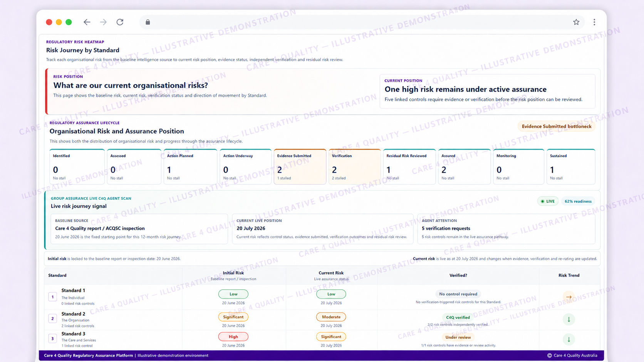Click the Live risk journey signal heading

(x=79, y=206)
